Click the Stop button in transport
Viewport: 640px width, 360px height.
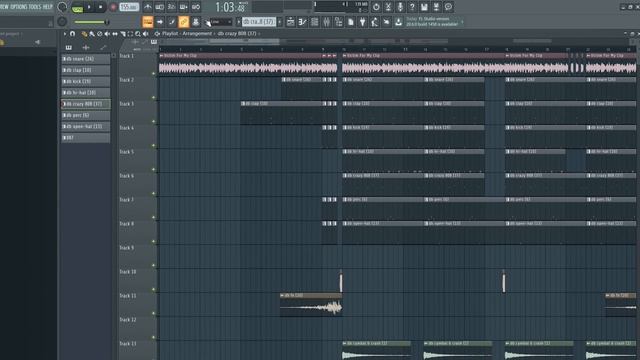point(100,7)
